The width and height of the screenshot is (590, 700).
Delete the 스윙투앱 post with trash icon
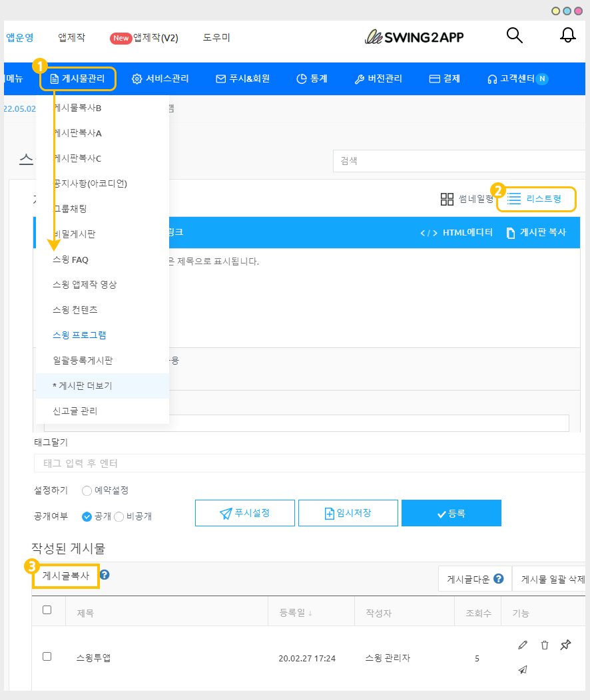pyautogui.click(x=544, y=645)
